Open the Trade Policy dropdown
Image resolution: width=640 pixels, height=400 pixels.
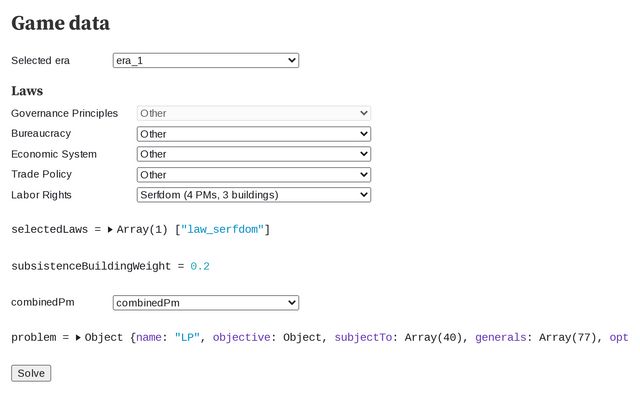(253, 174)
